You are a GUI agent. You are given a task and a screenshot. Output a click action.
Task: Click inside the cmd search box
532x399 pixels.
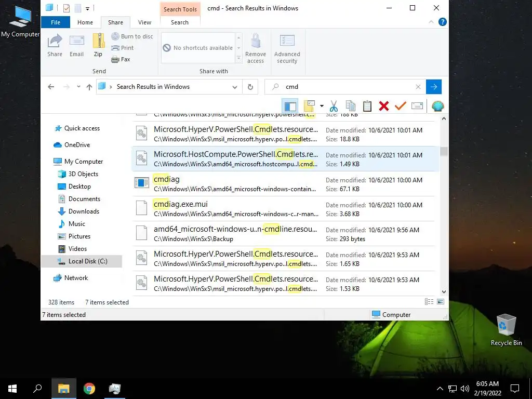pos(346,87)
